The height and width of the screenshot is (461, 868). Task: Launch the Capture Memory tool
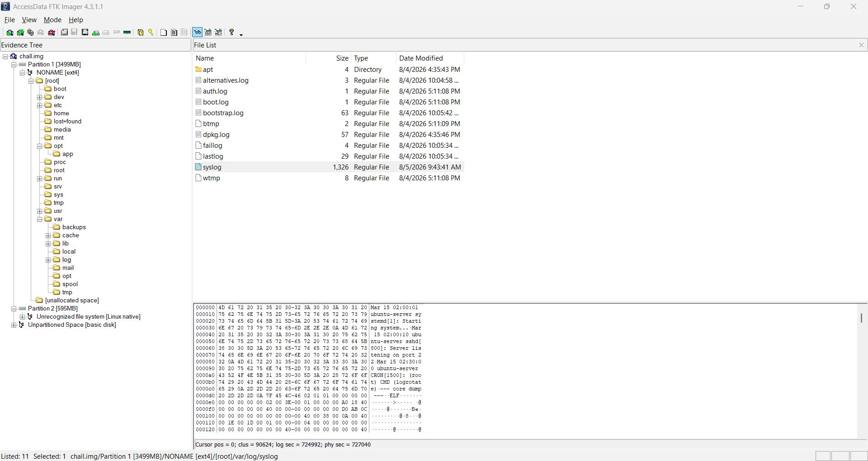coord(127,33)
